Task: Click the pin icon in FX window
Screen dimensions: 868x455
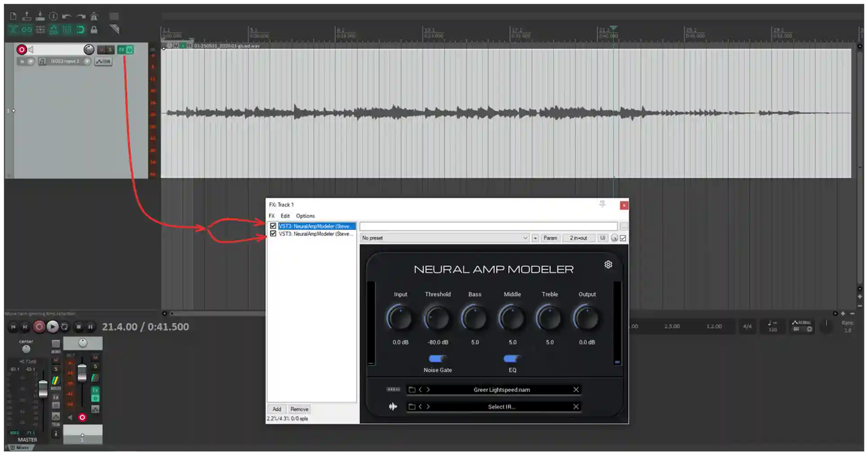Action: tap(602, 205)
